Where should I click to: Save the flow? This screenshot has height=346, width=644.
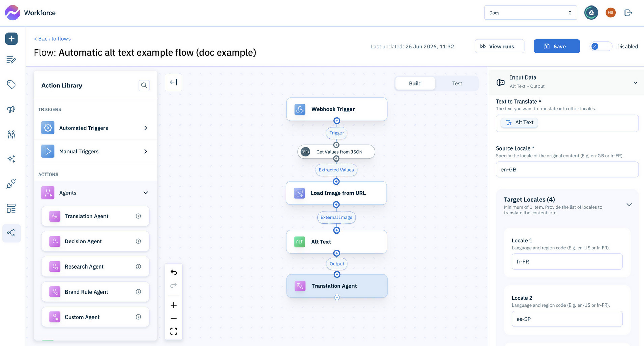tap(557, 46)
